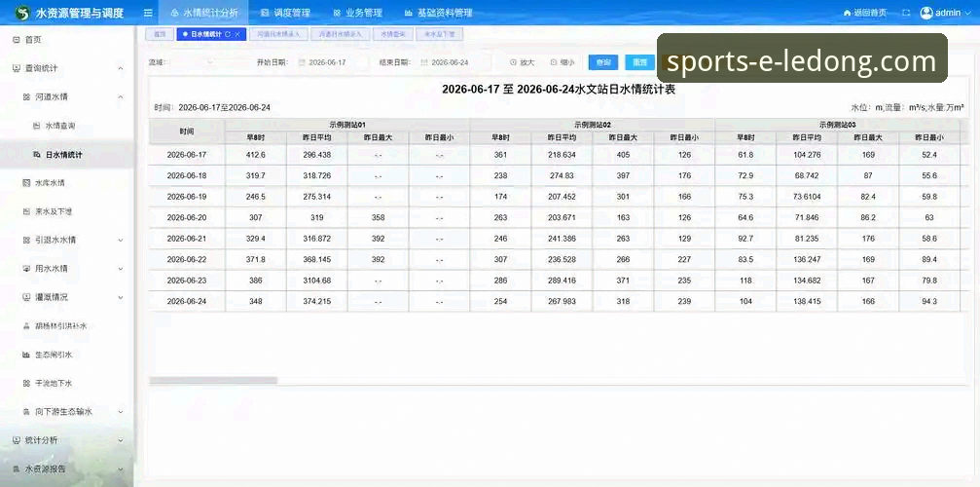Click the 缩小 zoom-out icon
980x487 pixels.
[x=554, y=62]
